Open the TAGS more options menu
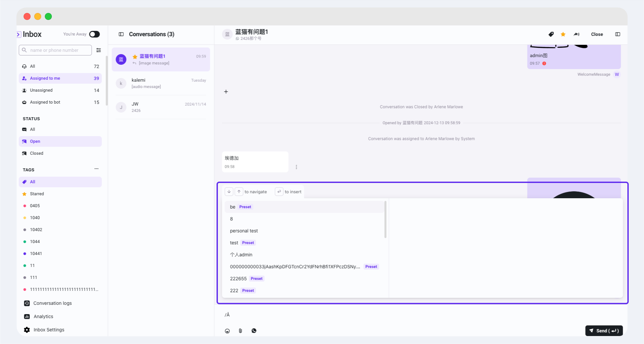The height and width of the screenshot is (344, 644). point(96,169)
